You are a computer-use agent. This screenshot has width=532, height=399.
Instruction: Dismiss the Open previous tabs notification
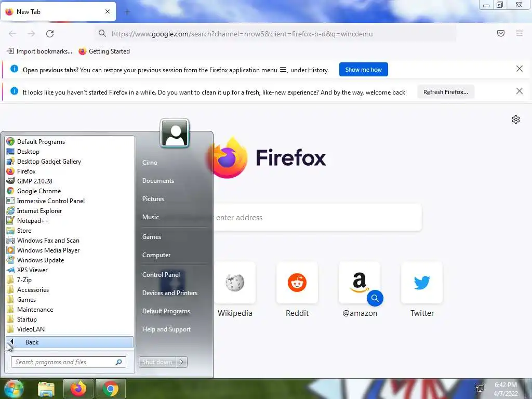[520, 69]
